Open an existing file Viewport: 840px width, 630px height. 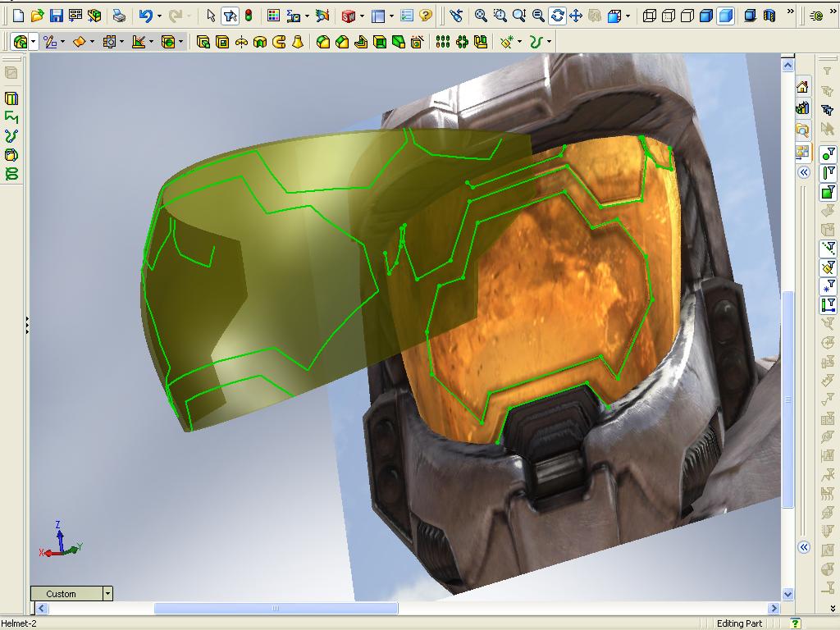coord(37,16)
